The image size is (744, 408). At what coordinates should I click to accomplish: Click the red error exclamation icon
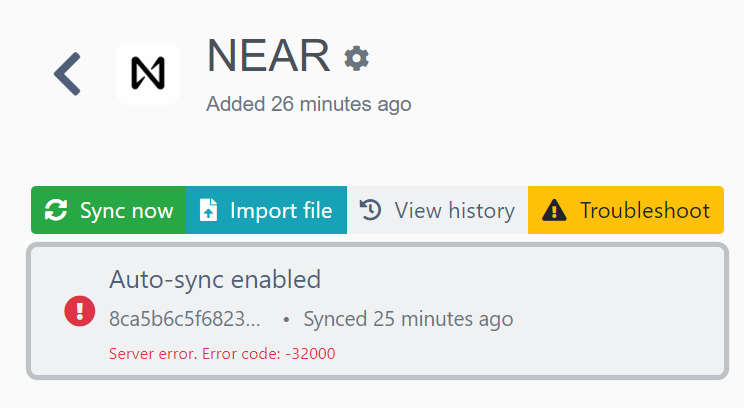click(80, 311)
